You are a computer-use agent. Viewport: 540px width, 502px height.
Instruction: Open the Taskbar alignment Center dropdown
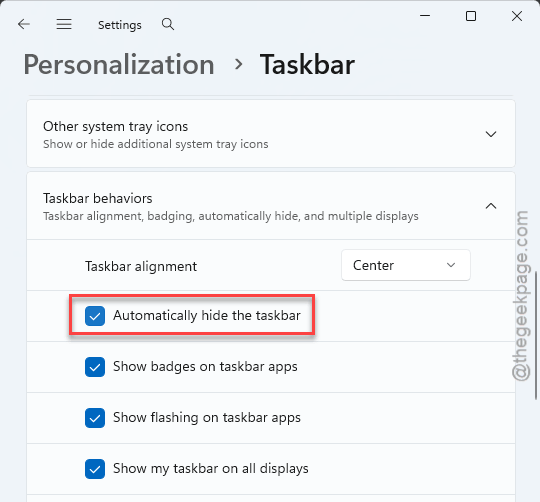tap(406, 265)
